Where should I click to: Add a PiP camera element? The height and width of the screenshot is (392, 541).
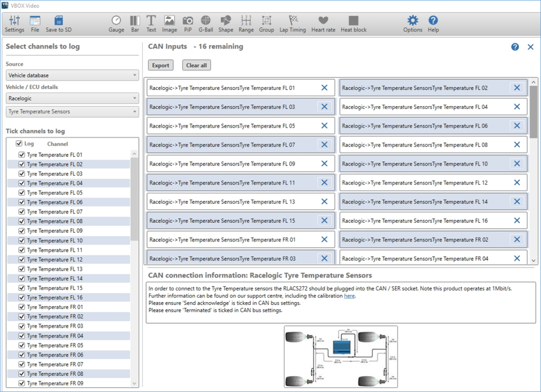[188, 24]
